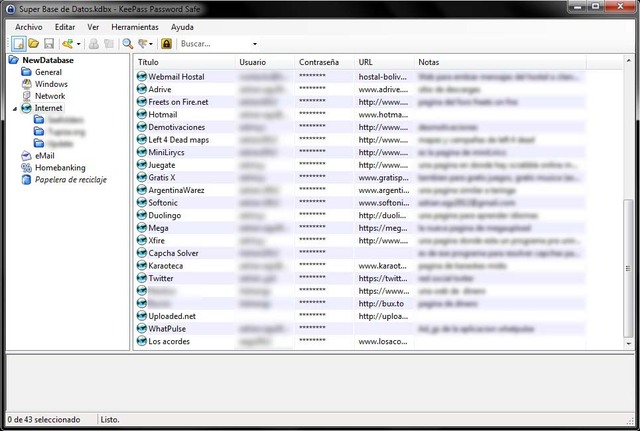Sort entries by the Usuario column header
Image resolution: width=640 pixels, height=431 pixels.
tap(265, 62)
